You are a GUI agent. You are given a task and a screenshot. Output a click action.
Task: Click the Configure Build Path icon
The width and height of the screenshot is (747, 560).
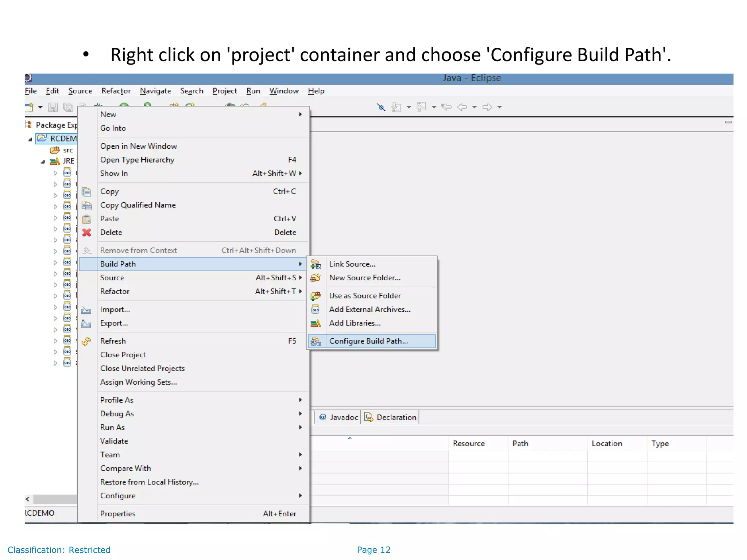316,341
